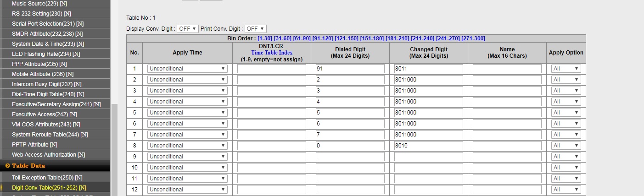The image size is (644, 196).
Task: Go to bin order range [31-60]
Action: 282,38
